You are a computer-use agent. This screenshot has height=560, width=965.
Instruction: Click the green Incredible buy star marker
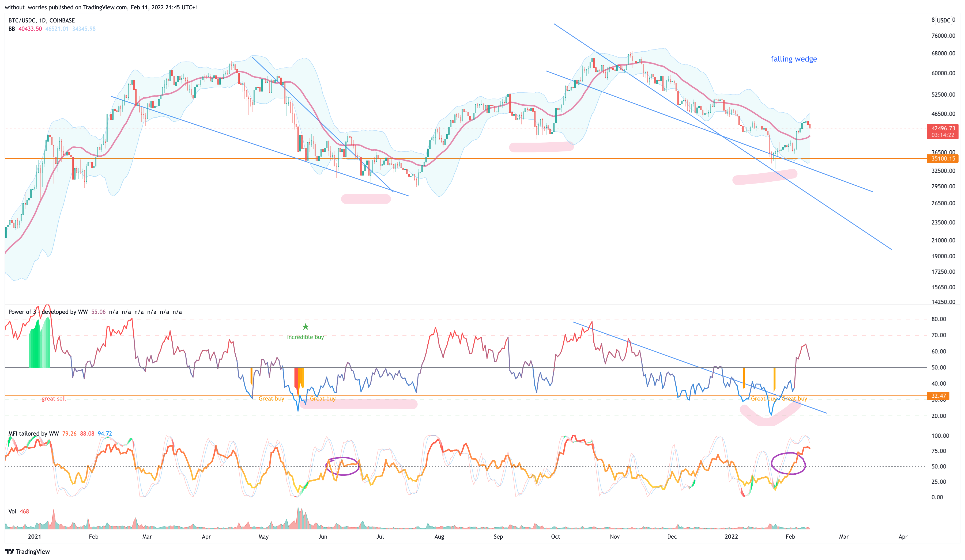(x=305, y=326)
